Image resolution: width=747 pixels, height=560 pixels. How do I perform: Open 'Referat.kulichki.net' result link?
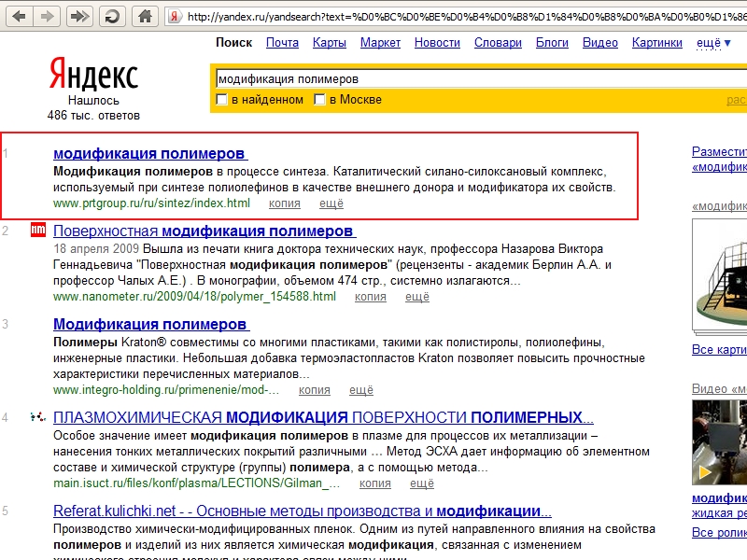(302, 511)
